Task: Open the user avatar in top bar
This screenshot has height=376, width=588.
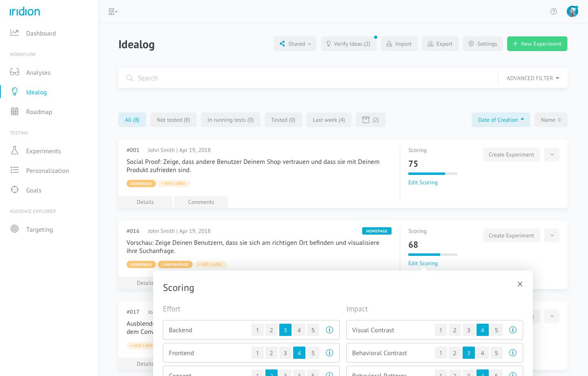Action: [x=572, y=11]
